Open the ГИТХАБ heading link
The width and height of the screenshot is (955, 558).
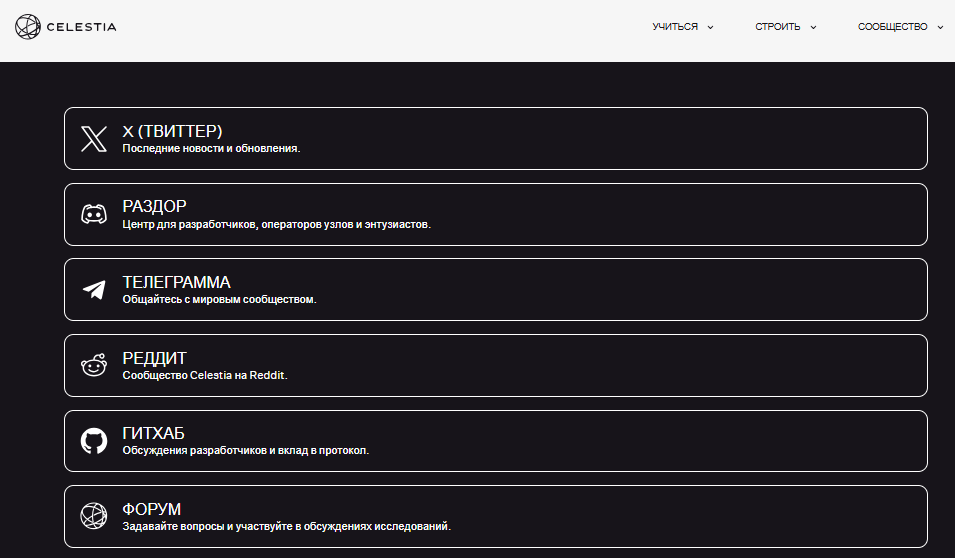[x=153, y=433]
